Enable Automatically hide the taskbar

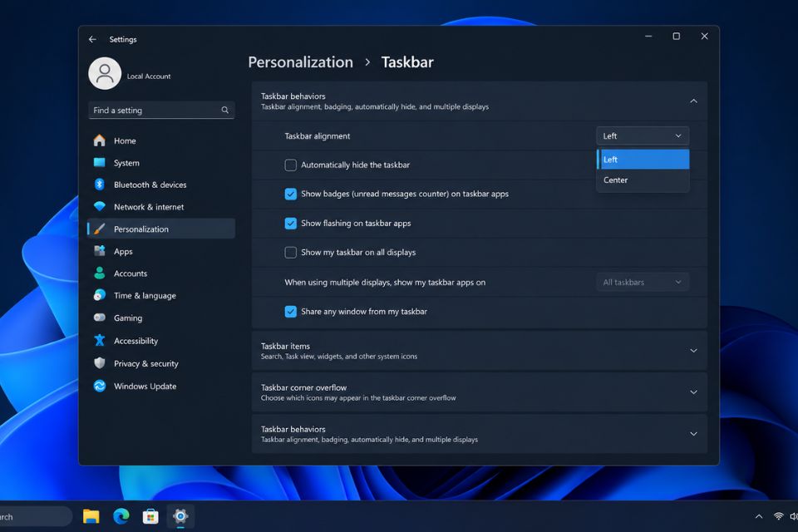tap(291, 165)
